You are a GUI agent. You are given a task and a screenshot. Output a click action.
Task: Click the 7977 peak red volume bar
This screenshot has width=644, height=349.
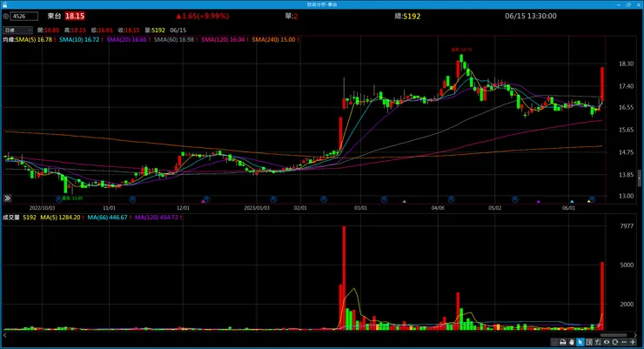[344, 278]
